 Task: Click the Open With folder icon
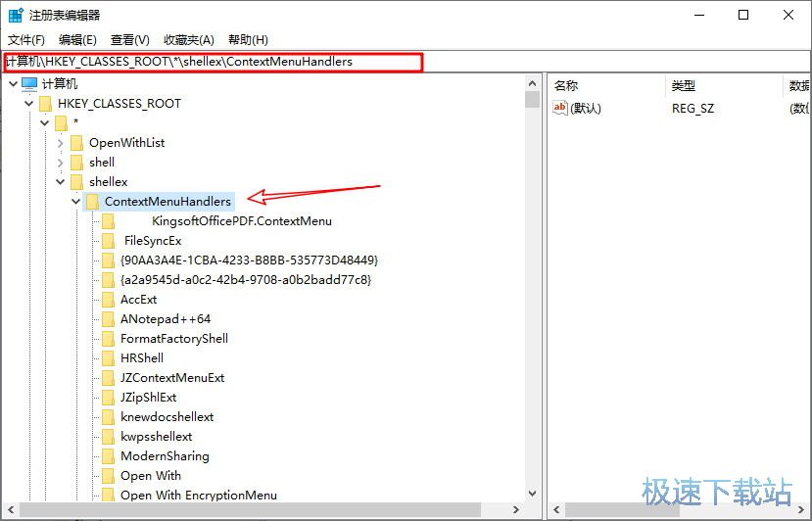(108, 476)
